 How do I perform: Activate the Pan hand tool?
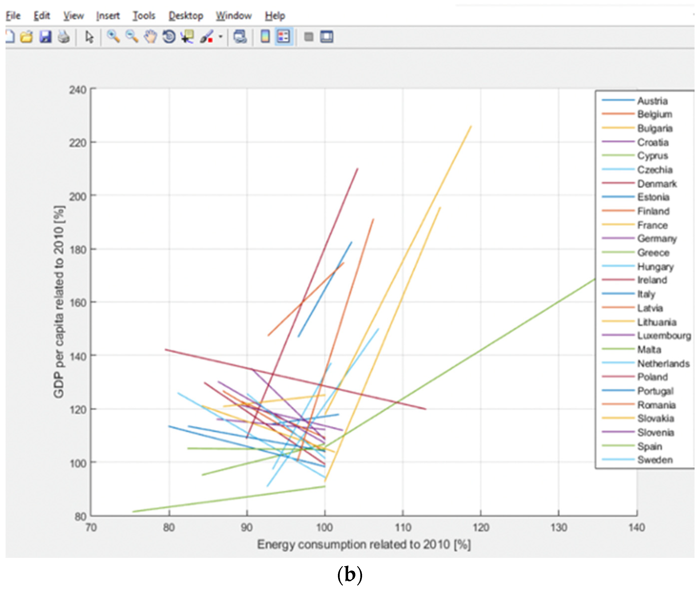point(150,36)
